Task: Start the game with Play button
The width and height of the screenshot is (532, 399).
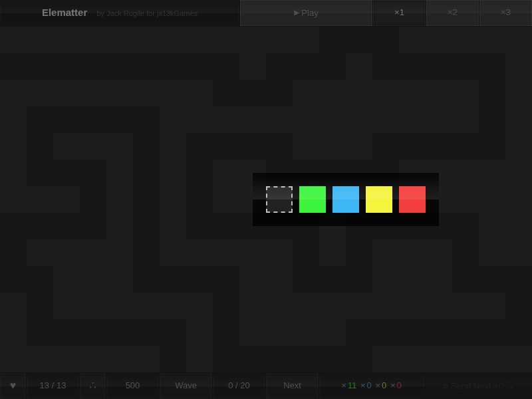Action: click(306, 13)
